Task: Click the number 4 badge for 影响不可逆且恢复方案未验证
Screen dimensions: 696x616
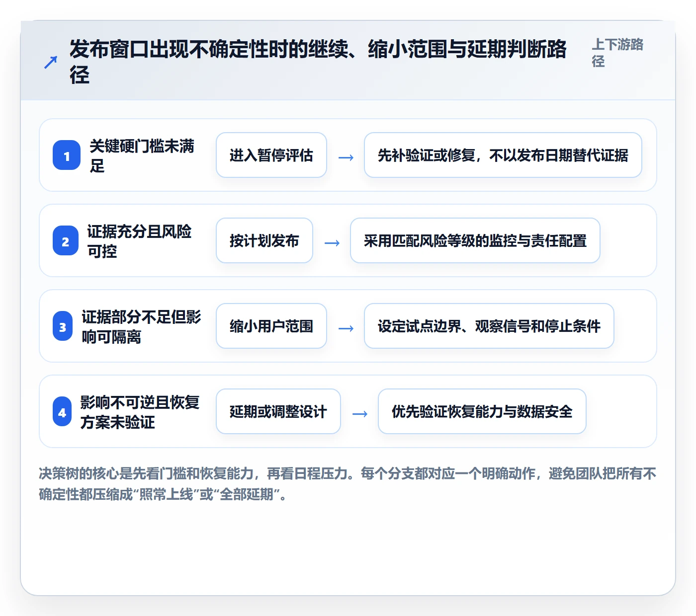Action: point(62,412)
